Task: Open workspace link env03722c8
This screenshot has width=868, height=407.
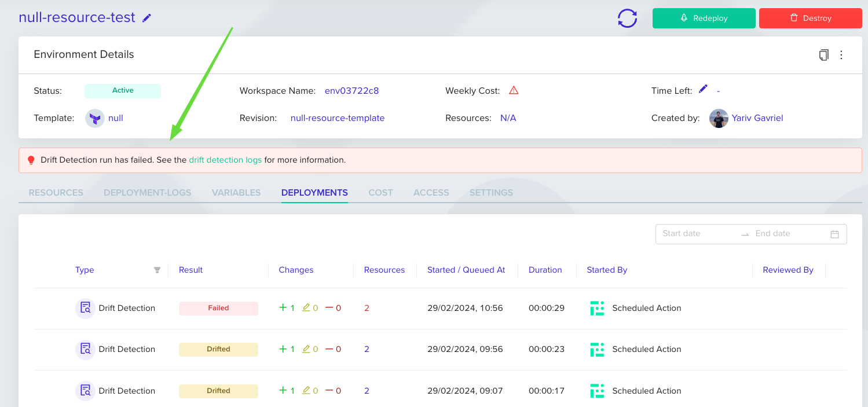Action: click(x=351, y=91)
